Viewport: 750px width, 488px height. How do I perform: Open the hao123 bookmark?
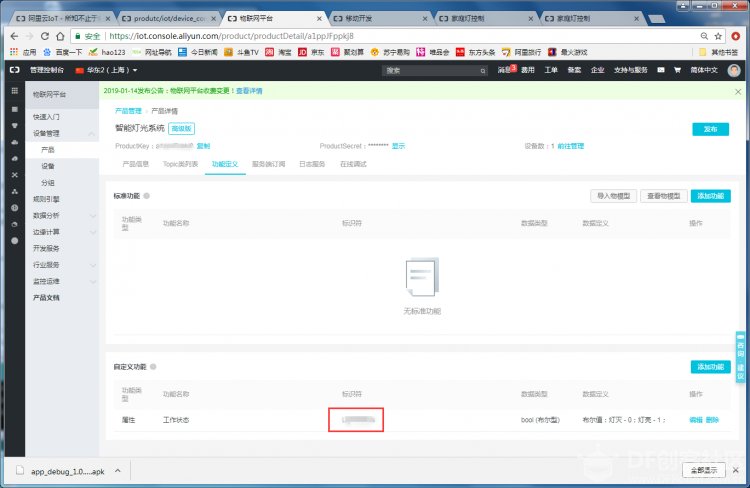[x=107, y=52]
